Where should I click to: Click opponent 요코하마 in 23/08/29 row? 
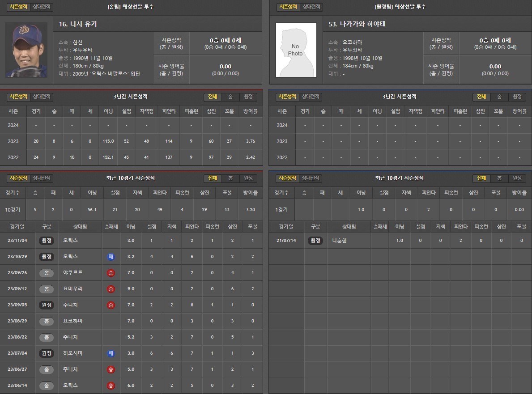pos(72,321)
